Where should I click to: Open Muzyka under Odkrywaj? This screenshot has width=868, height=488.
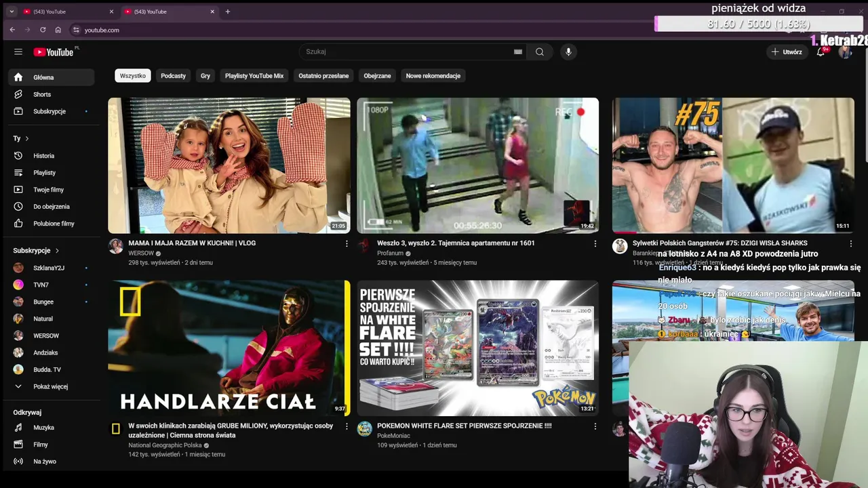pyautogui.click(x=51, y=428)
